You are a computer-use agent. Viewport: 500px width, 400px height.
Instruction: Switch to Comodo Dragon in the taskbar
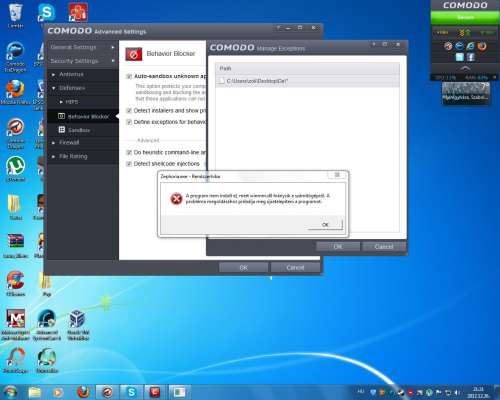click(x=107, y=392)
